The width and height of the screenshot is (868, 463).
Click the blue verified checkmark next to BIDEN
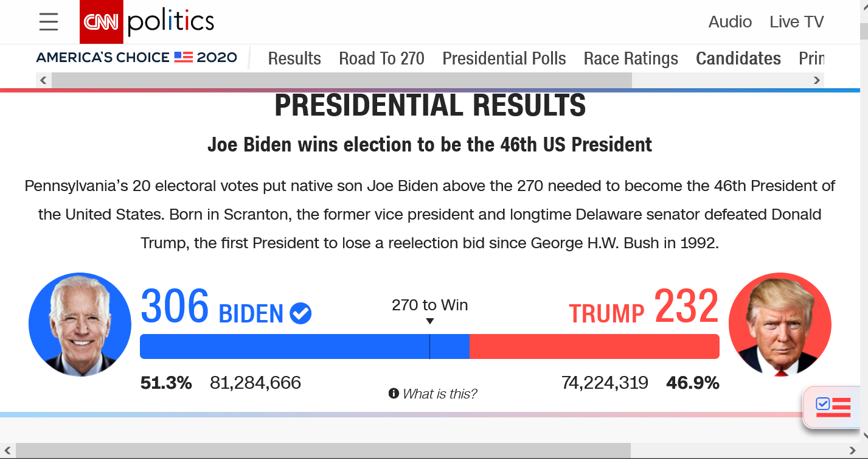tap(300, 313)
